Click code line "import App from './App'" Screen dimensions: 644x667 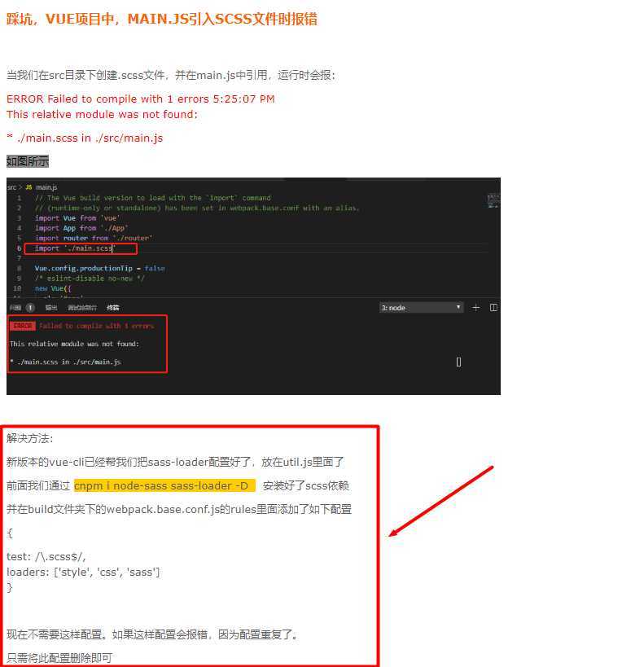point(81,228)
